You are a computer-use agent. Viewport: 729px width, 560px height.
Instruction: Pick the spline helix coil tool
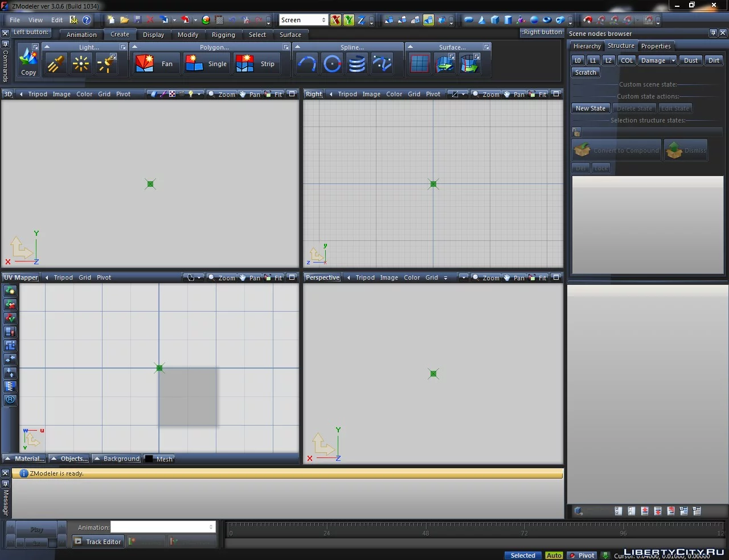pos(357,64)
